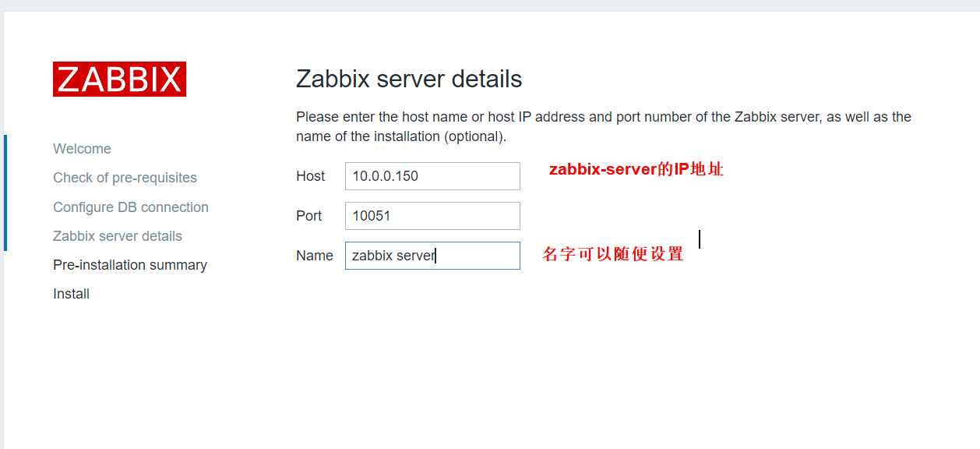Open the Install step in sidebar

71,294
